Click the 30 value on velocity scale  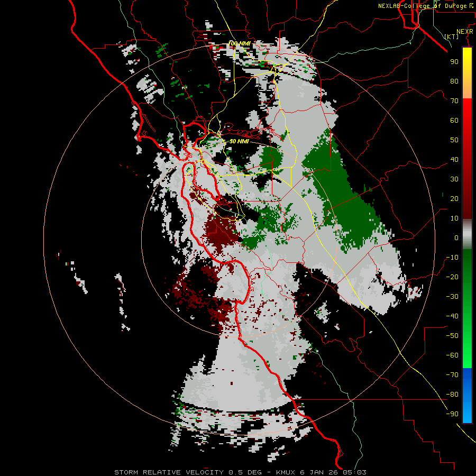[454, 179]
